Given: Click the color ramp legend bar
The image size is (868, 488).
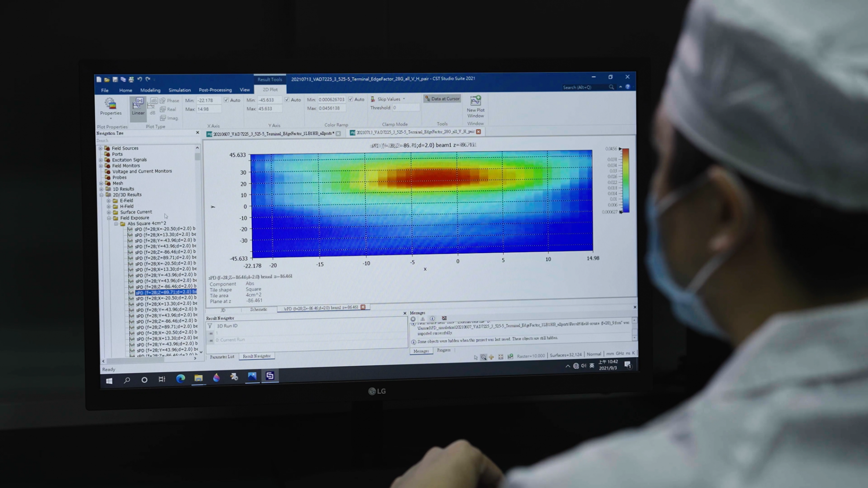Looking at the screenshot, I should [x=625, y=180].
